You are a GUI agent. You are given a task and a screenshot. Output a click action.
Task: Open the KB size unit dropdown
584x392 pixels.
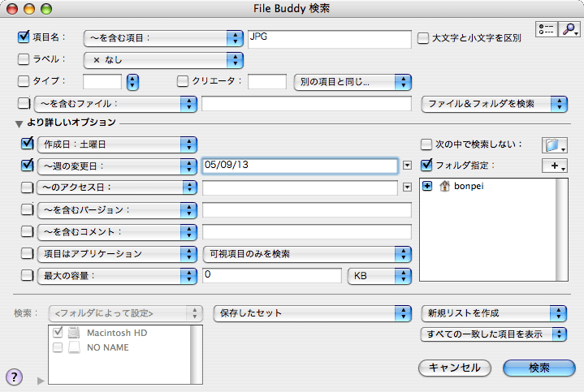pyautogui.click(x=379, y=276)
